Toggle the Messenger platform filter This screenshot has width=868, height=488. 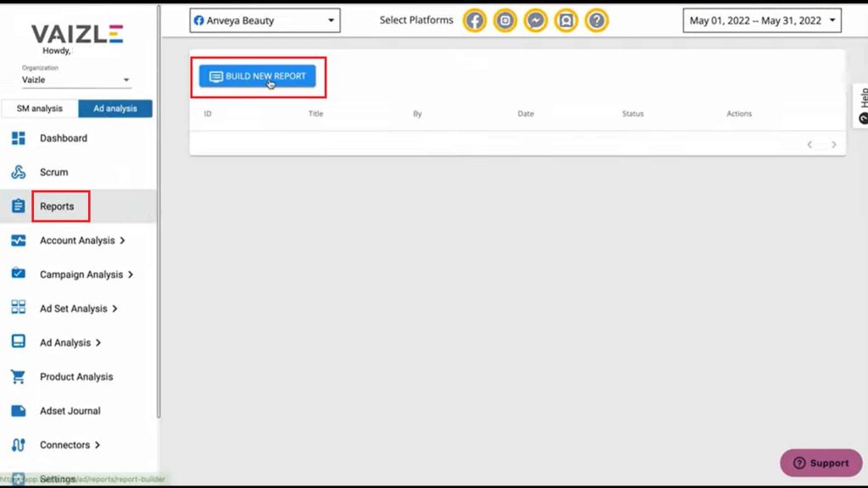536,20
